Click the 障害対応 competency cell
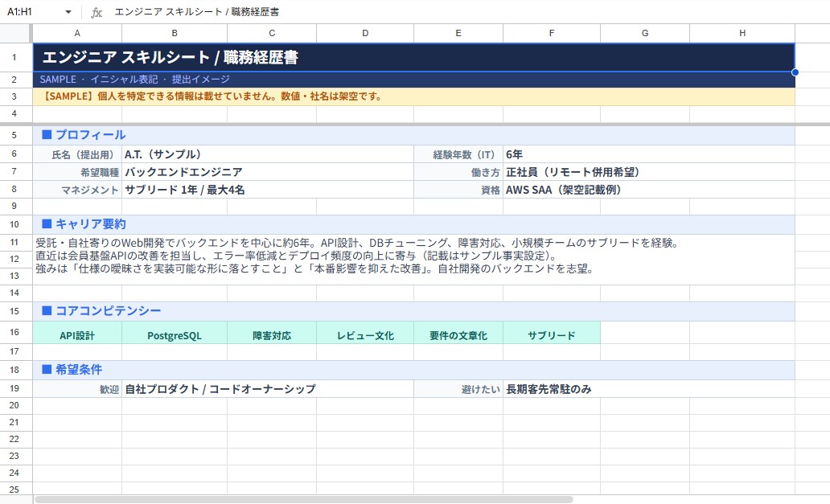Viewport: 830px width, 504px height. 272,333
